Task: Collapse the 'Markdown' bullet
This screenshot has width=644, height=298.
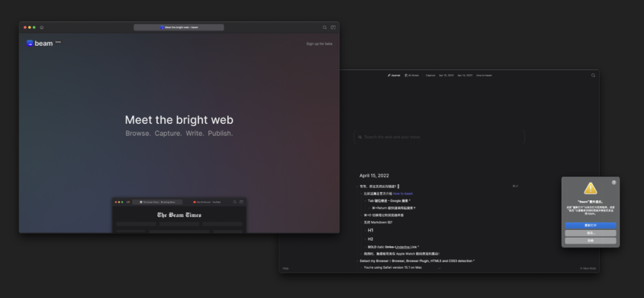Action: [361, 222]
